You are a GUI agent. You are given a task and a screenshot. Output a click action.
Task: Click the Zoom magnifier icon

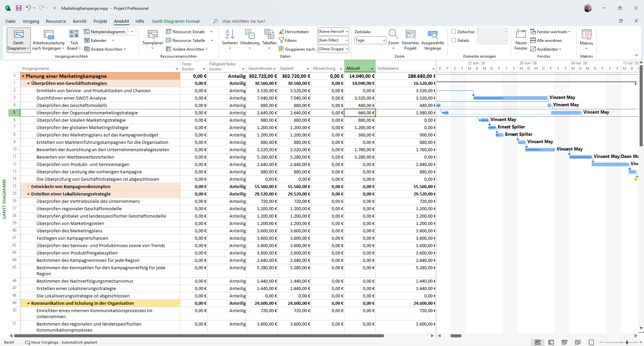coord(393,34)
